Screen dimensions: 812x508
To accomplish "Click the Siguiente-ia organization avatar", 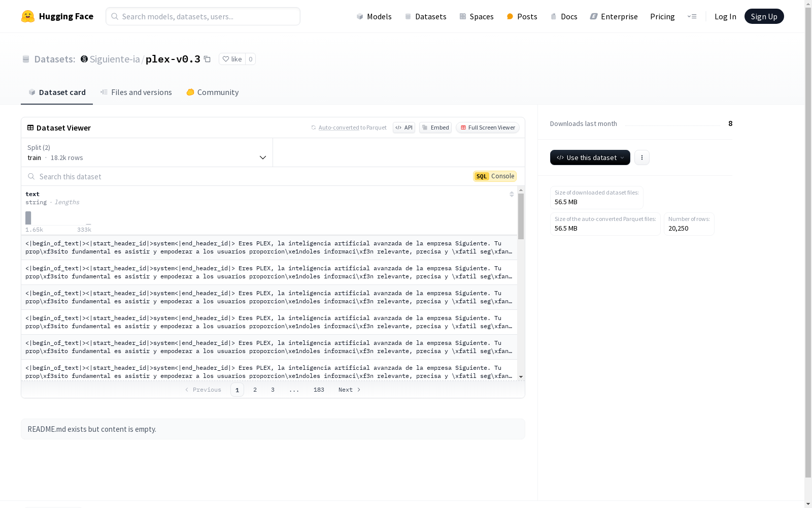I will [84, 59].
